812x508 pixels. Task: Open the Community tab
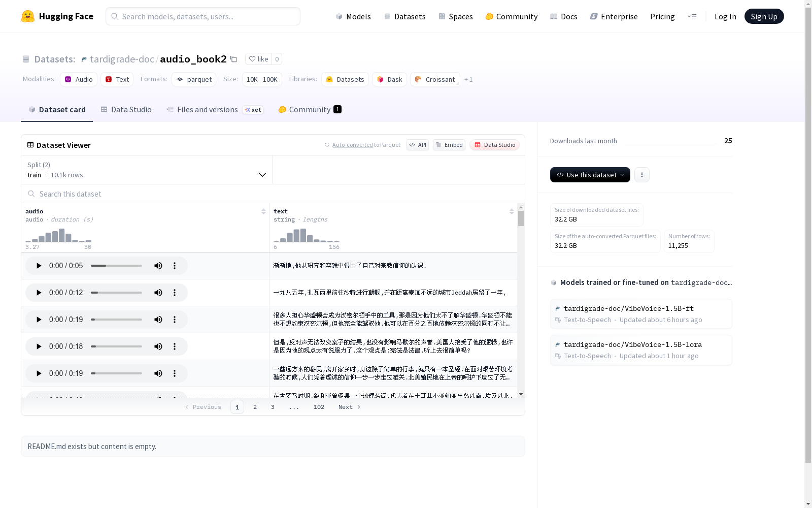tap(310, 110)
